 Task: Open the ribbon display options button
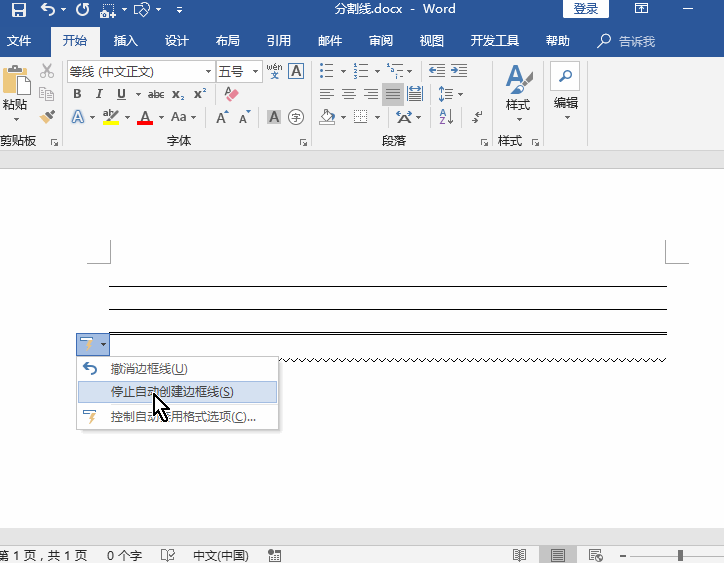641,9
